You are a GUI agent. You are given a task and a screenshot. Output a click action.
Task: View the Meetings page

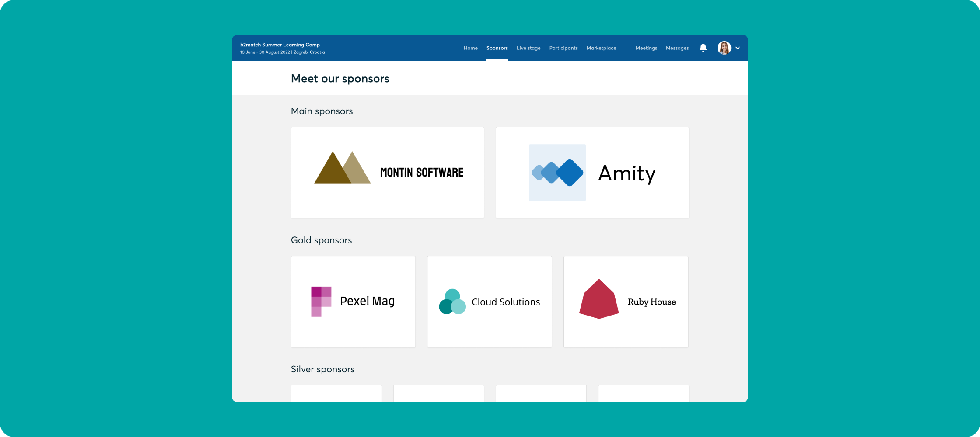coord(646,48)
